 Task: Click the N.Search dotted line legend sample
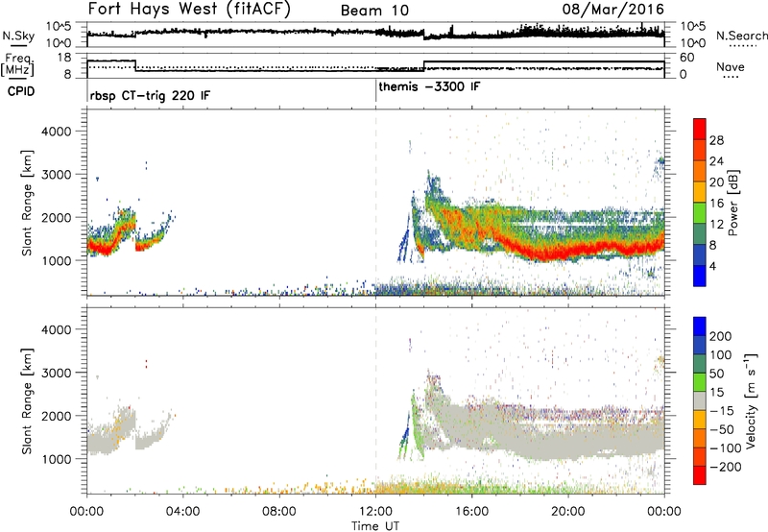pos(743,46)
